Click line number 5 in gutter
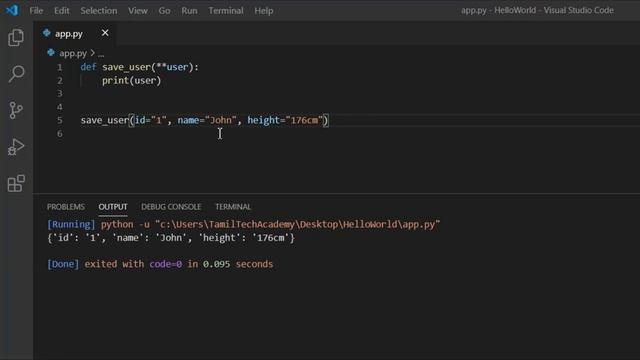Viewport: 640px width, 360px height. coord(60,120)
